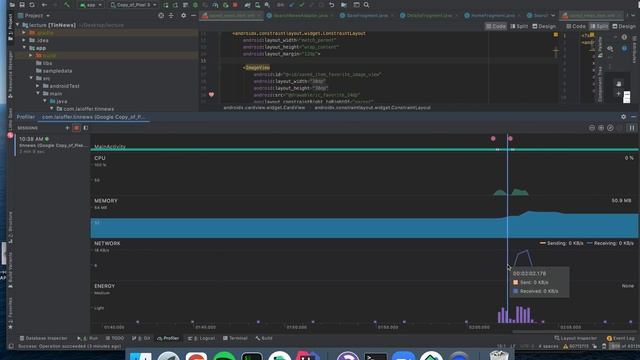
Task: Toggle the sessions sidebar layout icon
Action: [86, 128]
